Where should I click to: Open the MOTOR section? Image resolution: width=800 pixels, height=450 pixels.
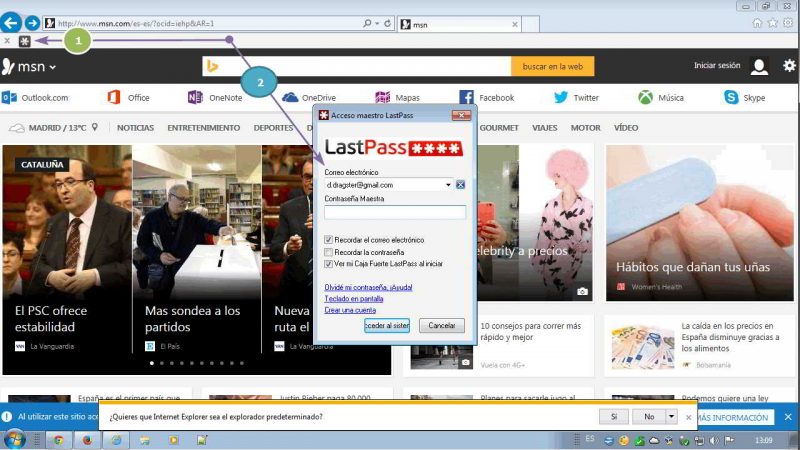[x=585, y=128]
